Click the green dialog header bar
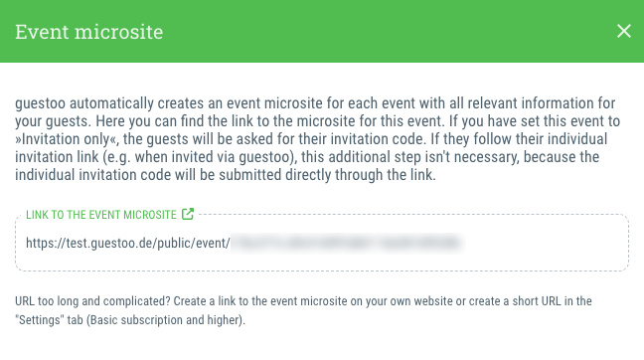The width and height of the screenshot is (644, 360). coord(322,31)
